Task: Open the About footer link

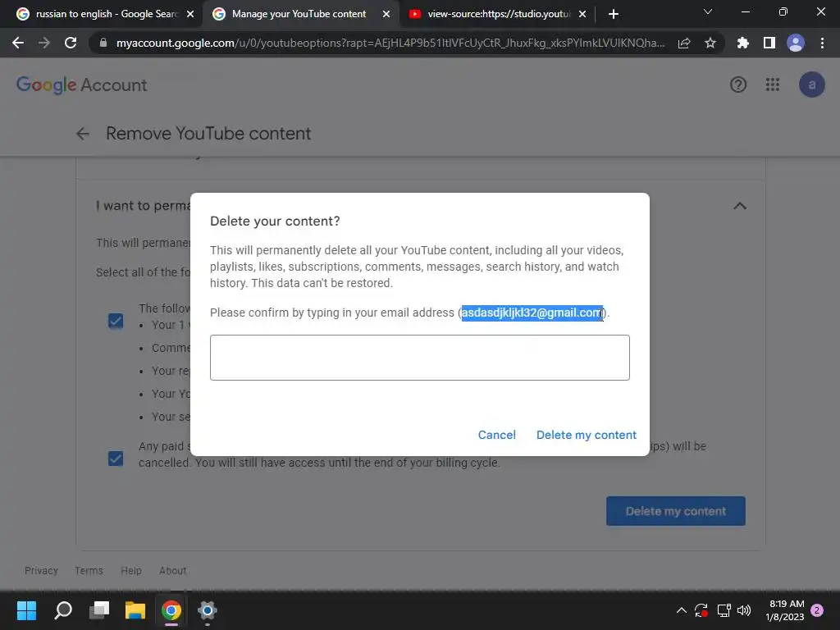Action: point(172,571)
